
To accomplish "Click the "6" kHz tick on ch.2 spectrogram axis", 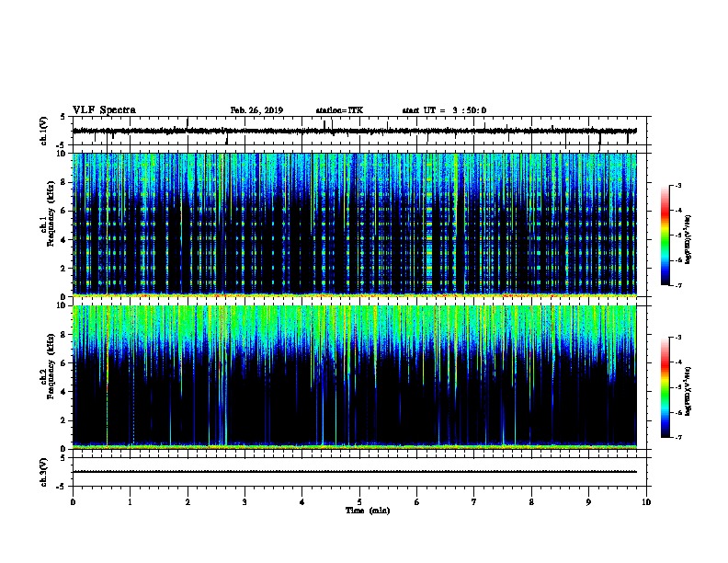I will click(63, 363).
